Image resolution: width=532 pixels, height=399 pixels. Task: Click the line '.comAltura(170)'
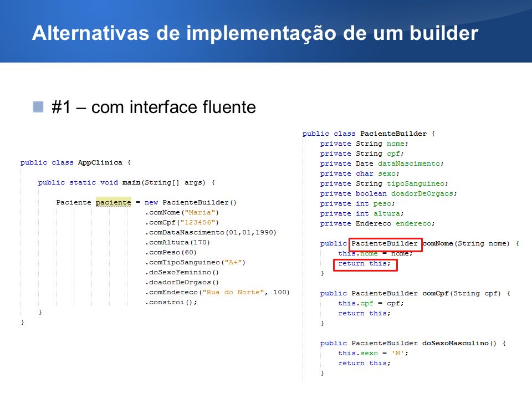click(178, 242)
